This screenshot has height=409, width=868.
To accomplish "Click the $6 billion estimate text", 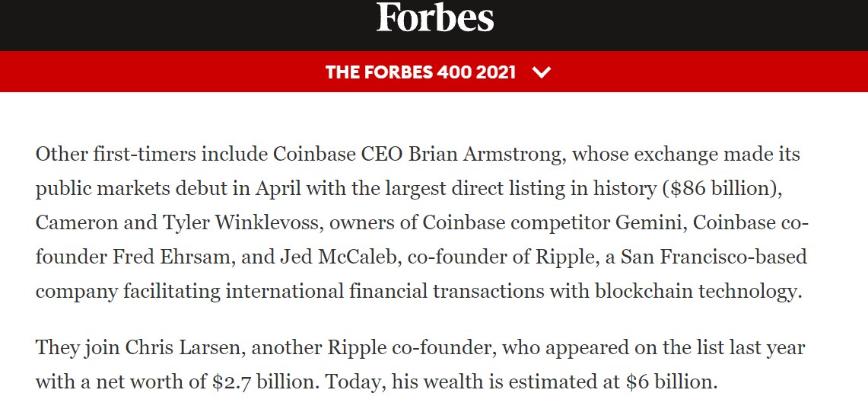I will (669, 382).
